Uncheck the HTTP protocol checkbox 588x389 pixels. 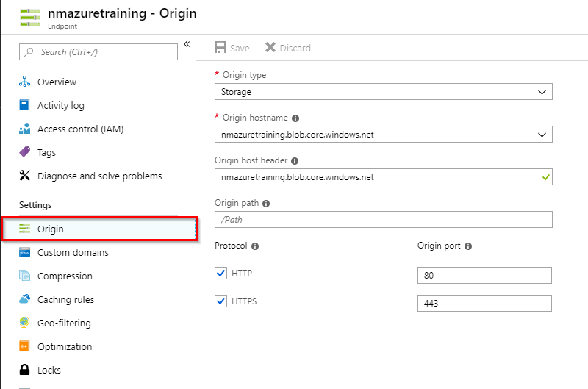click(221, 274)
